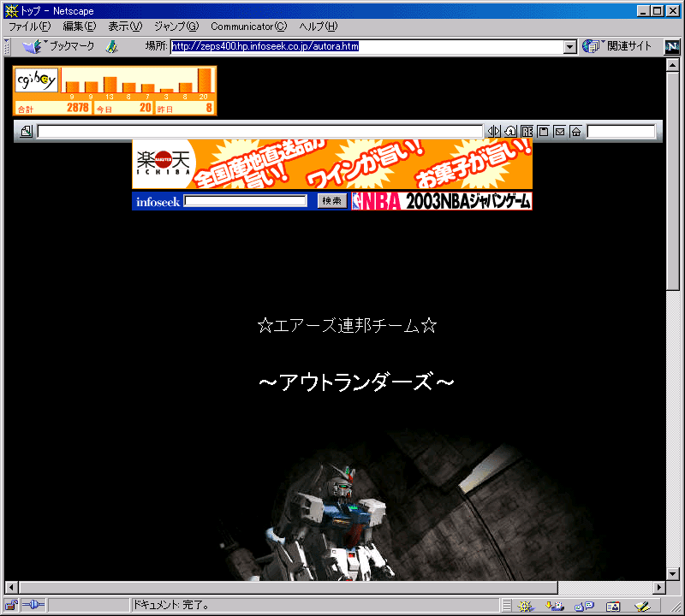Click the security padlock icon in status bar
Image resolution: width=685 pixels, height=616 pixels.
pyautogui.click(x=11, y=605)
